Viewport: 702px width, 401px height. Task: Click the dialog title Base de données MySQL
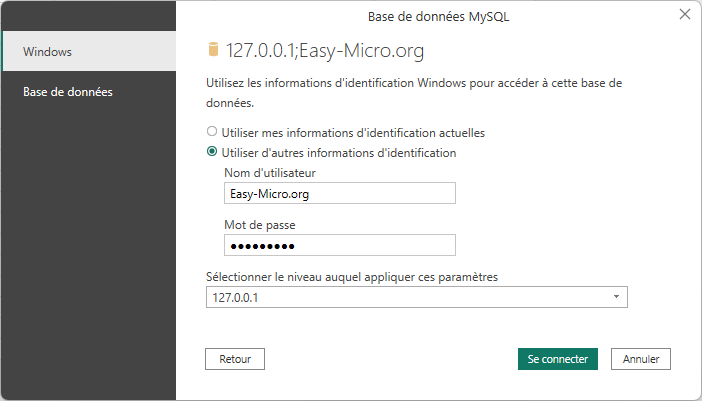click(440, 16)
